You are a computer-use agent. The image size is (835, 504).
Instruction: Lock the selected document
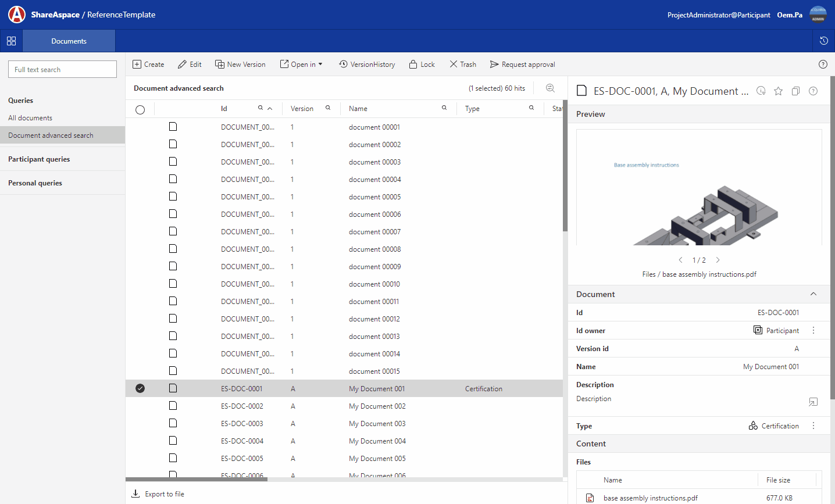(x=422, y=64)
